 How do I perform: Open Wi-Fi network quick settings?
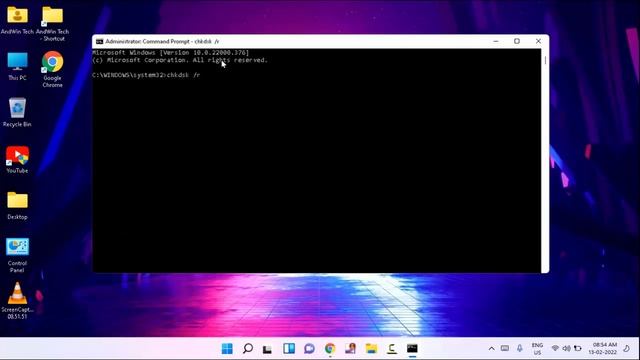point(555,349)
